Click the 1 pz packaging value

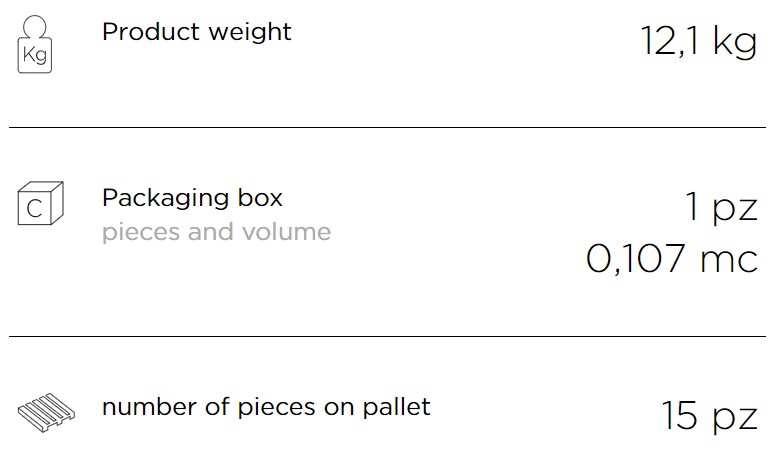pyautogui.click(x=721, y=207)
